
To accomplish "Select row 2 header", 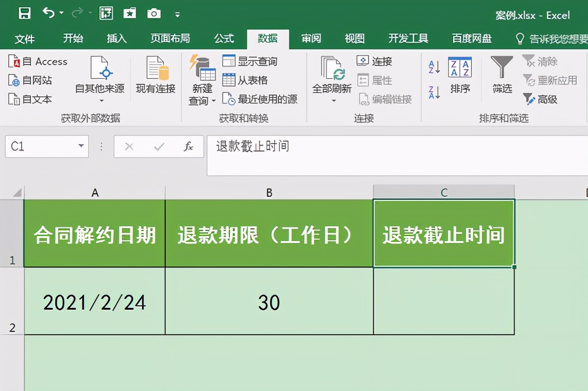I will click(x=12, y=301).
